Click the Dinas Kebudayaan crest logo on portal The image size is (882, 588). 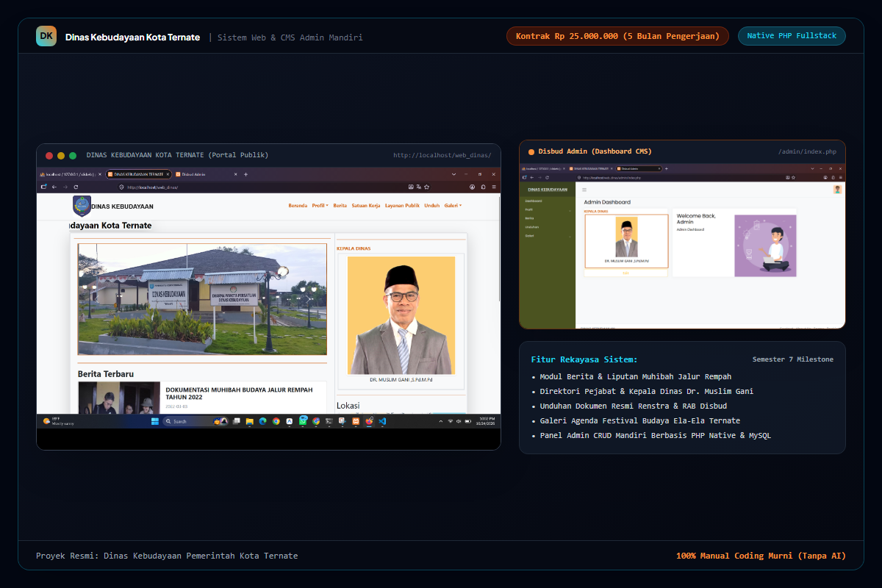click(82, 206)
